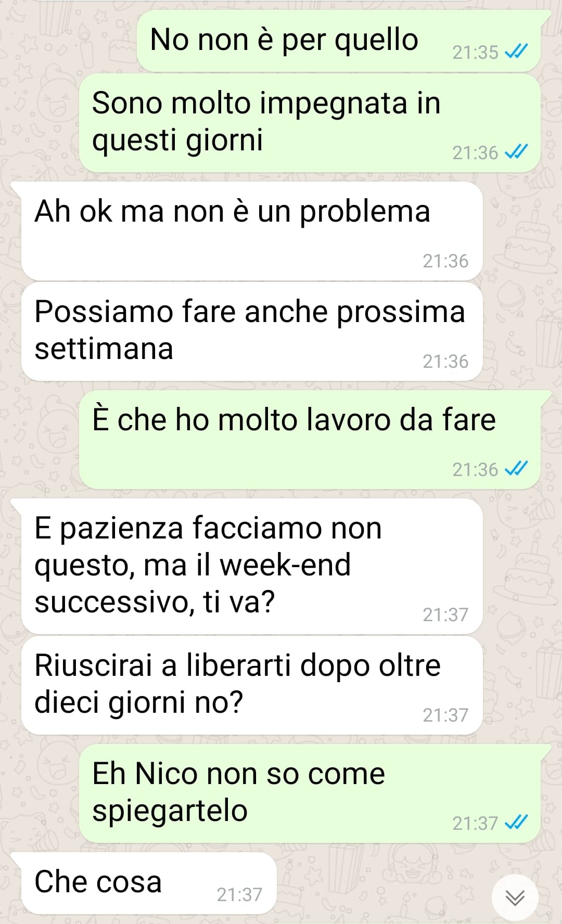This screenshot has height=924, width=562.
Task: Tap the 21:37 timestamp on 'Che cosa'
Action: [x=239, y=895]
